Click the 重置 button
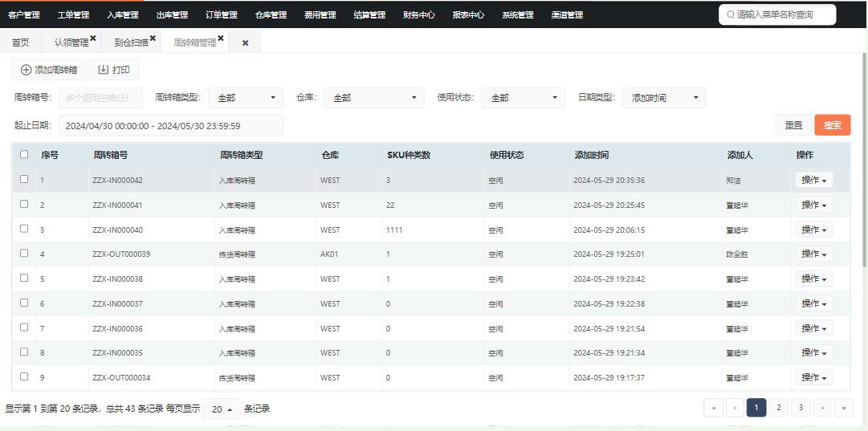The image size is (868, 431). coord(794,125)
